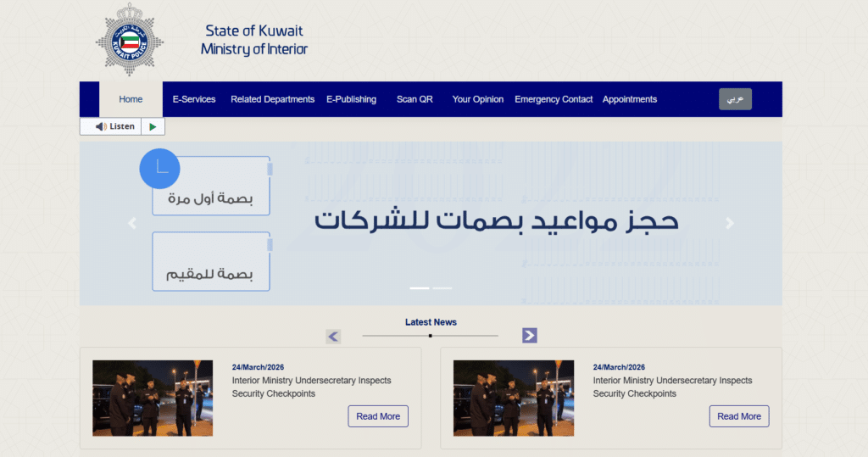Open the right news card thumbnail
Screen dimensions: 868x457
coord(514,398)
